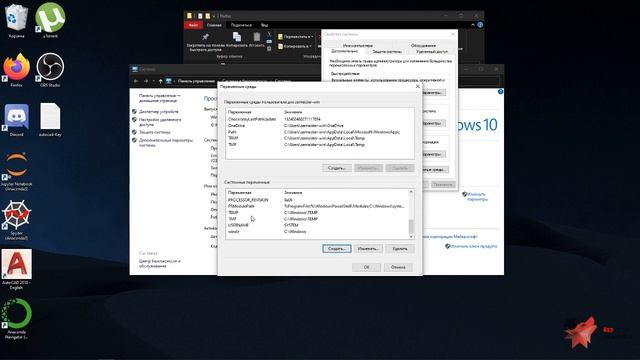
Task: Open Оборудование tab in System Properties
Action: pos(423,46)
